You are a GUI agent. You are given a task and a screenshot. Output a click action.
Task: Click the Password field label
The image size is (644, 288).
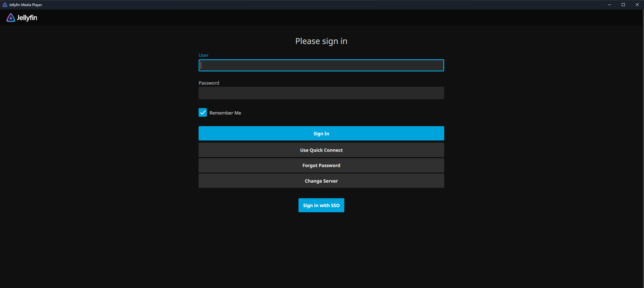click(209, 83)
